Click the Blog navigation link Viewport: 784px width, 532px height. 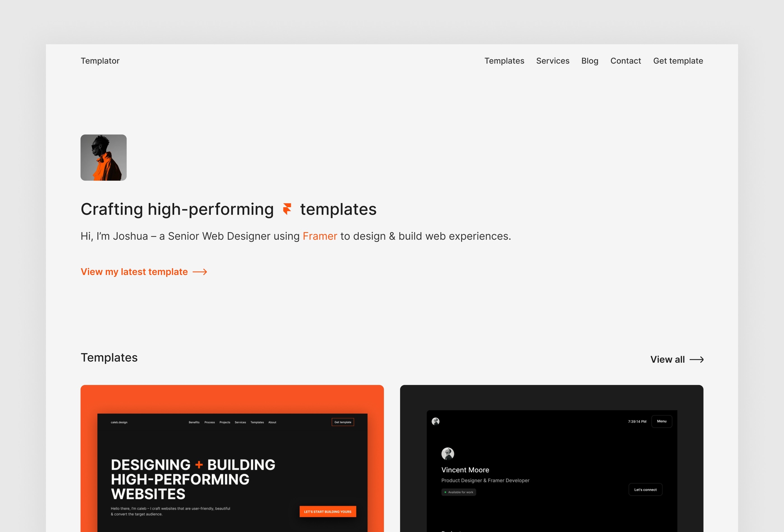pos(589,60)
